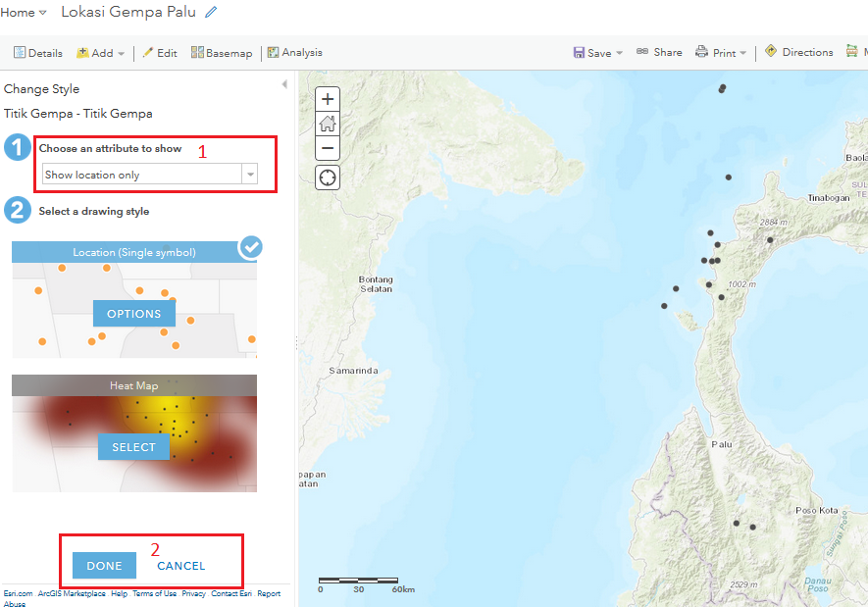Open the Contact Esri link

[x=231, y=593]
